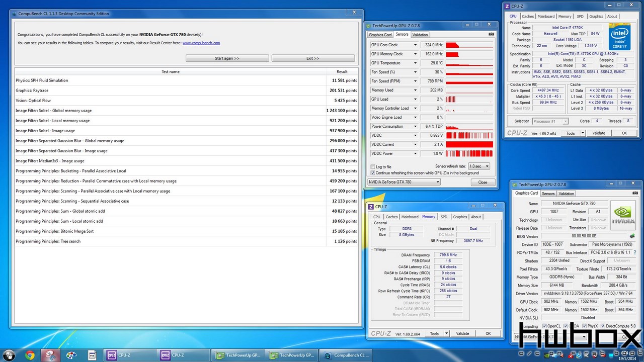The image size is (644, 362).
Task: Open the GPU Temperature sensor dropdown
Action: (416, 63)
